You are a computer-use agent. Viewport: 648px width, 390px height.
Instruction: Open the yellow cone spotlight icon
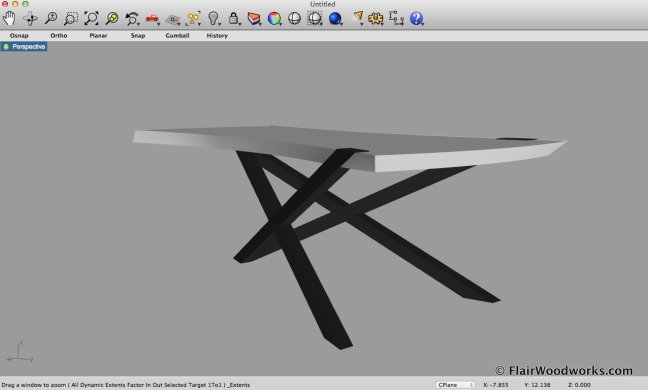pos(358,18)
